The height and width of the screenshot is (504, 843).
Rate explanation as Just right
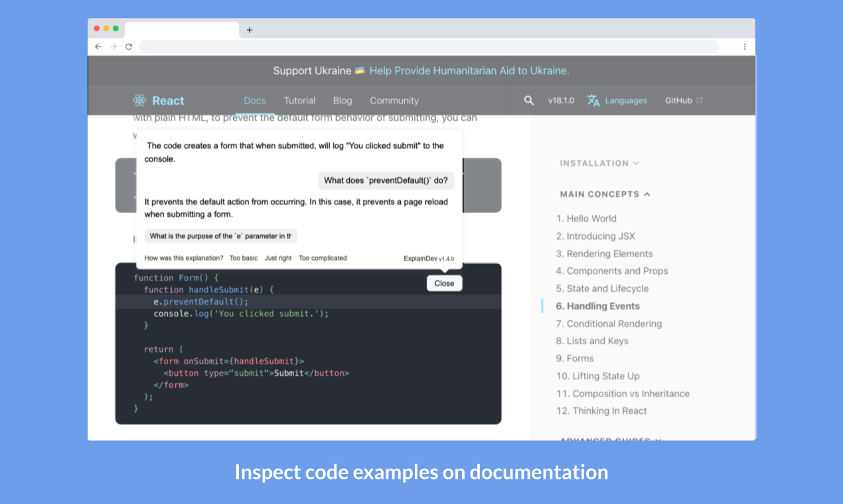[278, 258]
